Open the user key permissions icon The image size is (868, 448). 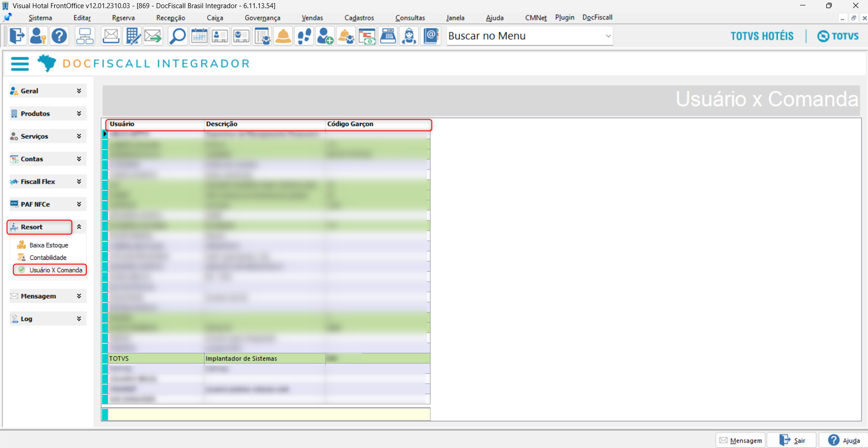38,36
